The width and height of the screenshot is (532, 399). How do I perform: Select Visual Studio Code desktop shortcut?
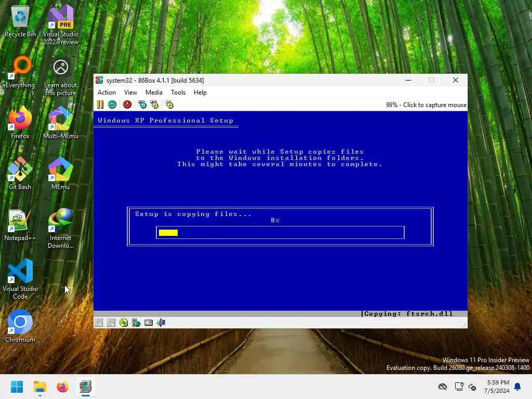click(x=20, y=279)
